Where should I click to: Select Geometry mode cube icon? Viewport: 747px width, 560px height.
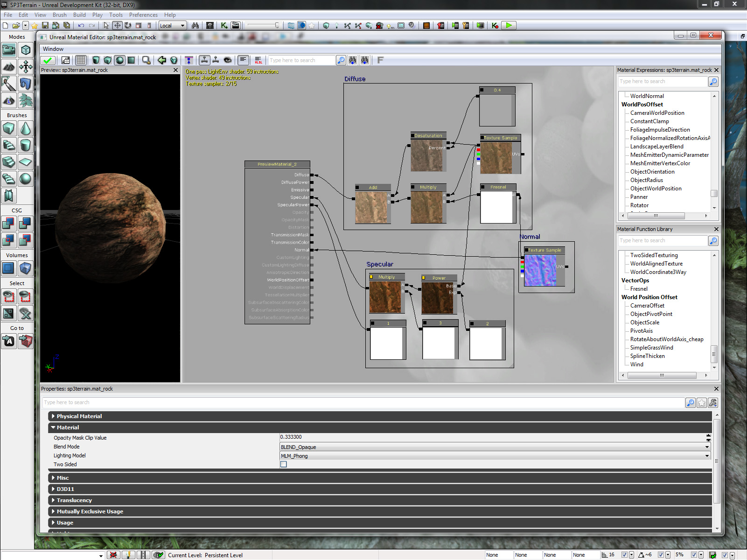click(x=26, y=50)
